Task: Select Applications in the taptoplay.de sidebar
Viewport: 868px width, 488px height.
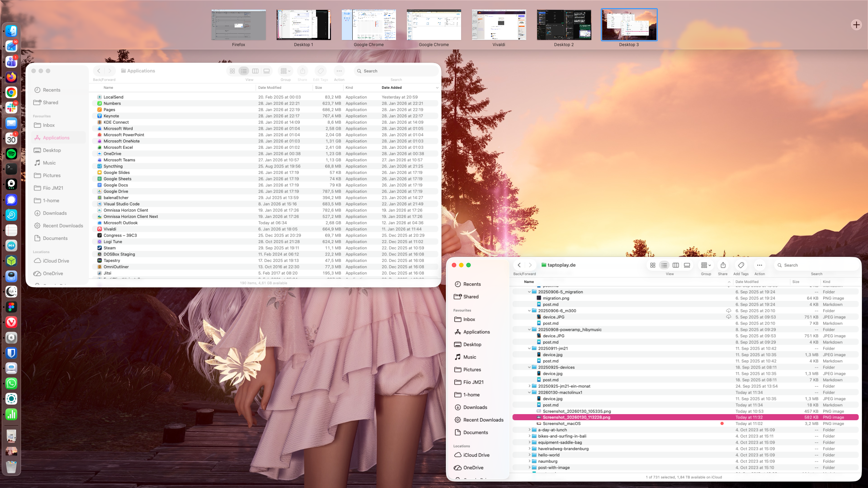Action: coord(476,332)
